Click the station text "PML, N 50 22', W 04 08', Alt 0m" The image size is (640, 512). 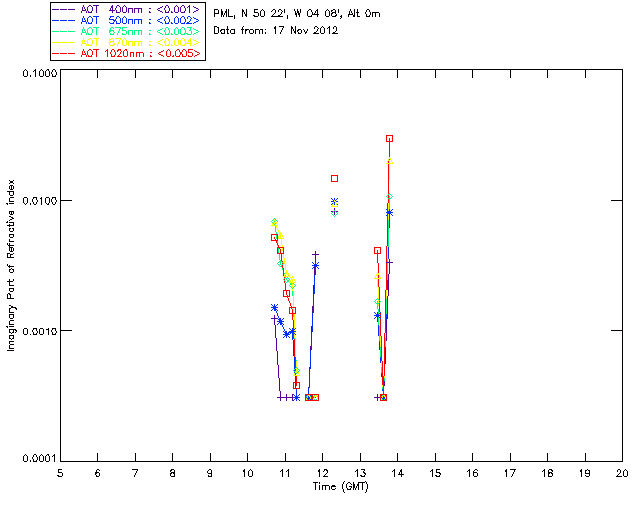[297, 14]
